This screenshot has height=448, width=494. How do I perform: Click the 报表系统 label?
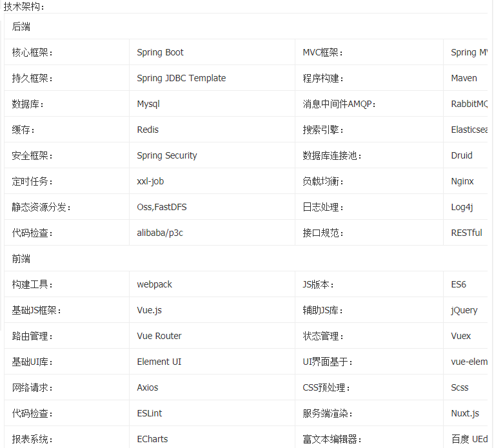coord(32,440)
